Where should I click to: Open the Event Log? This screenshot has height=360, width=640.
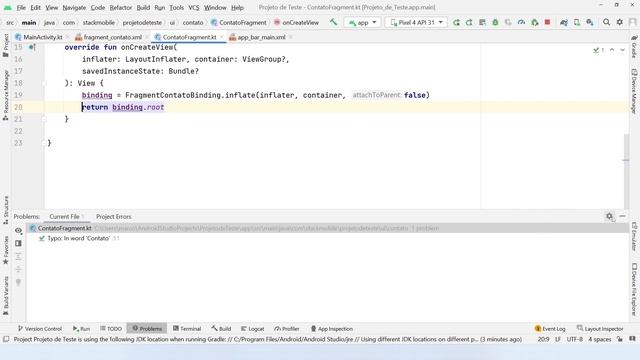[550, 329]
